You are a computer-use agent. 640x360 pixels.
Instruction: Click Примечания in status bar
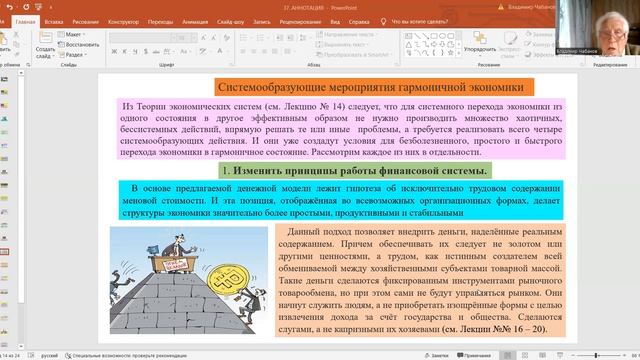[x=474, y=356]
